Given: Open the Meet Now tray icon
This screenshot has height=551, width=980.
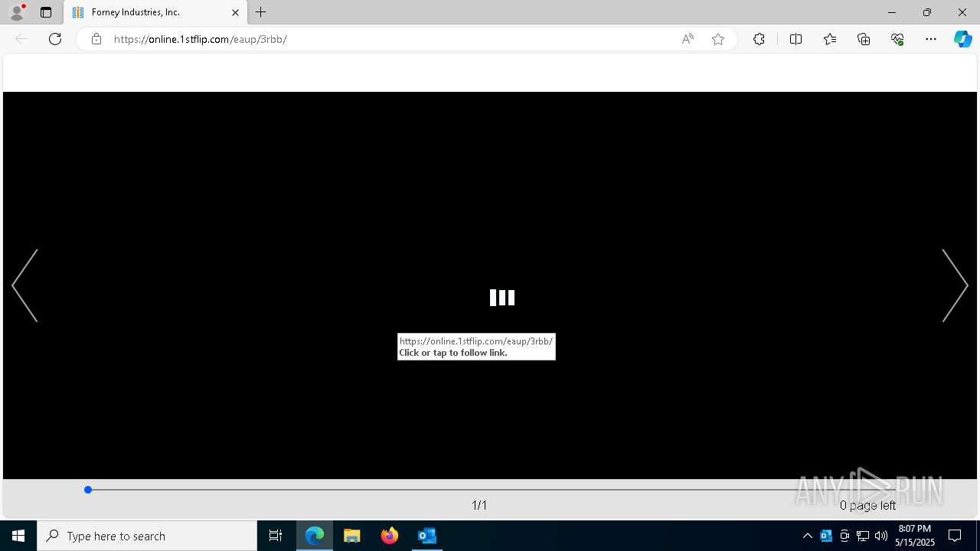Looking at the screenshot, I should tap(844, 536).
